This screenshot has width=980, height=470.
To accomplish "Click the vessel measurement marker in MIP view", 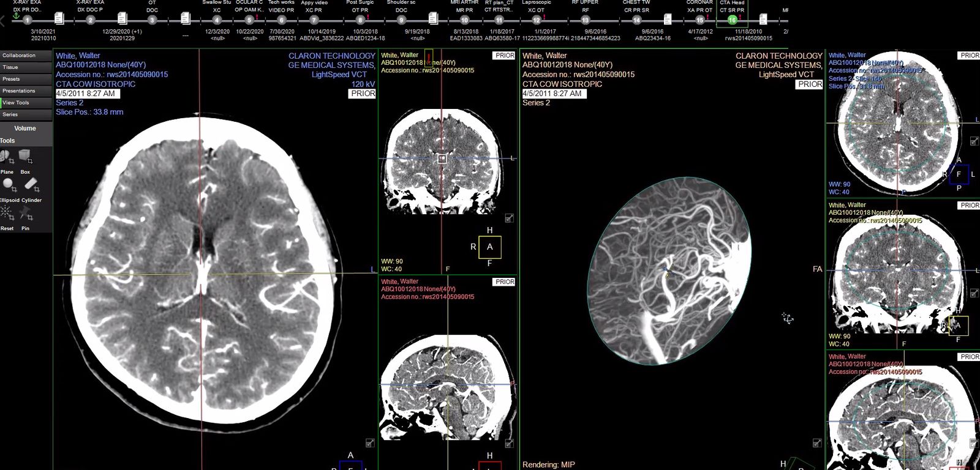I will (668, 269).
